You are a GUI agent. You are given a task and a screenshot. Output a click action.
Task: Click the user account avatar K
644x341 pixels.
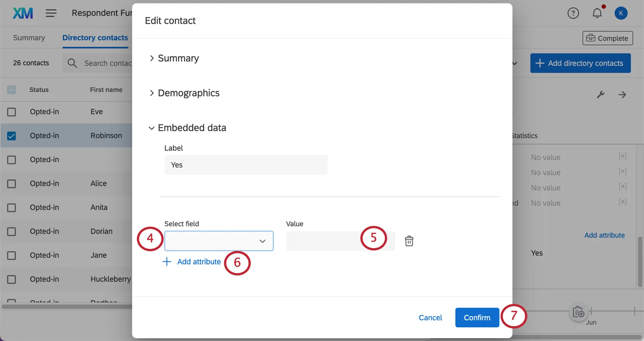(621, 13)
